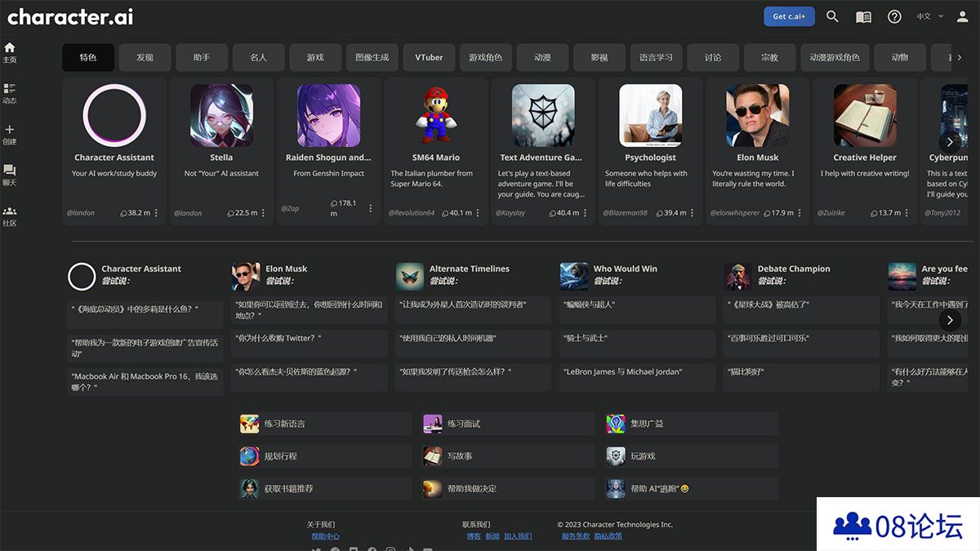Screen dimensions: 980x551
Task: Select the 特色 tab
Action: (x=88, y=57)
